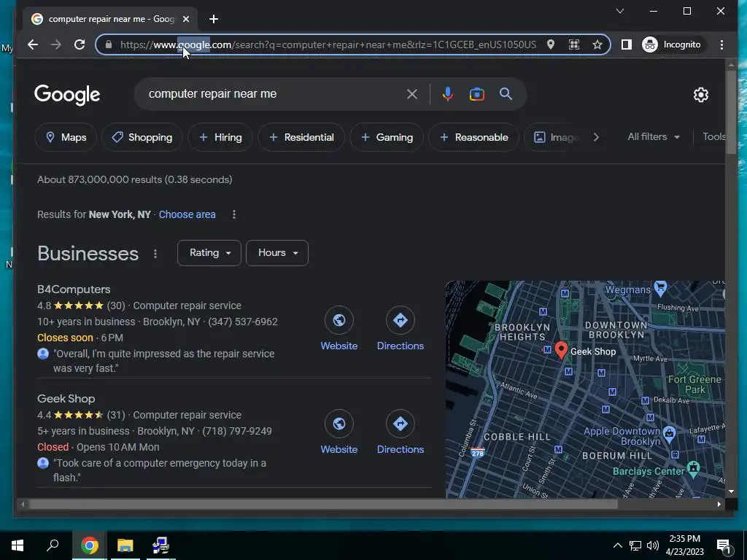Expand the Hours filter dropdown
The image size is (747, 560).
pyautogui.click(x=276, y=253)
